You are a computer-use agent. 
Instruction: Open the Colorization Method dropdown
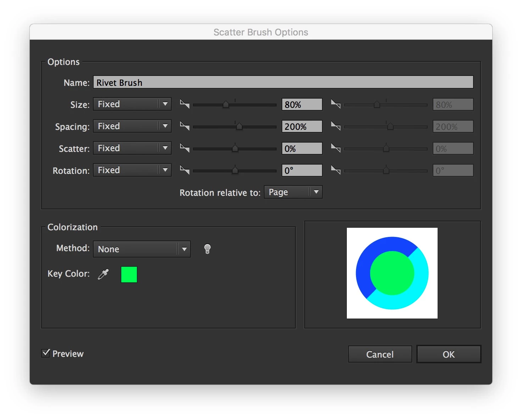pos(142,249)
